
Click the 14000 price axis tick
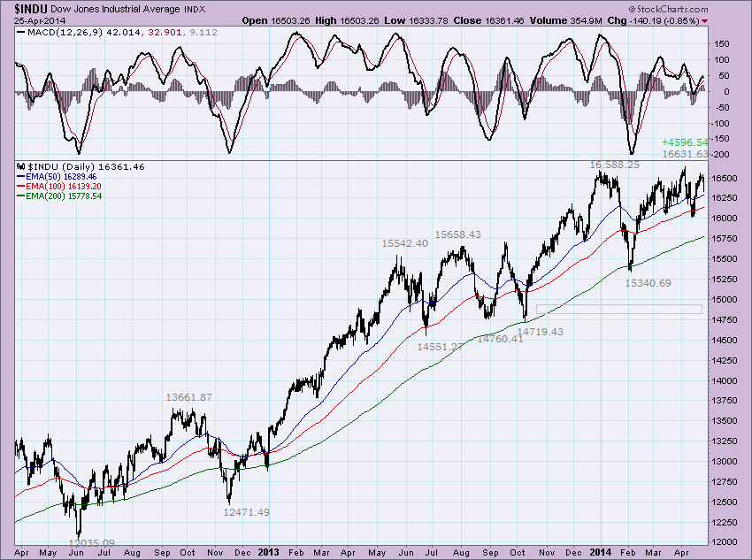725,380
